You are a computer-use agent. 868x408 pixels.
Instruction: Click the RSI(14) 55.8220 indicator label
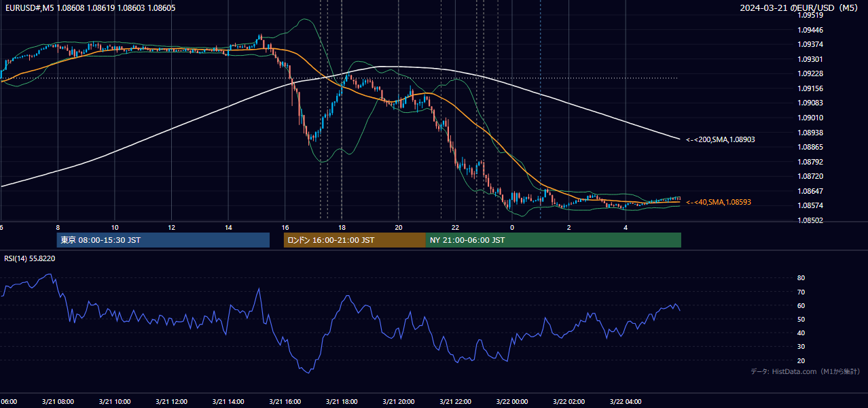point(29,258)
